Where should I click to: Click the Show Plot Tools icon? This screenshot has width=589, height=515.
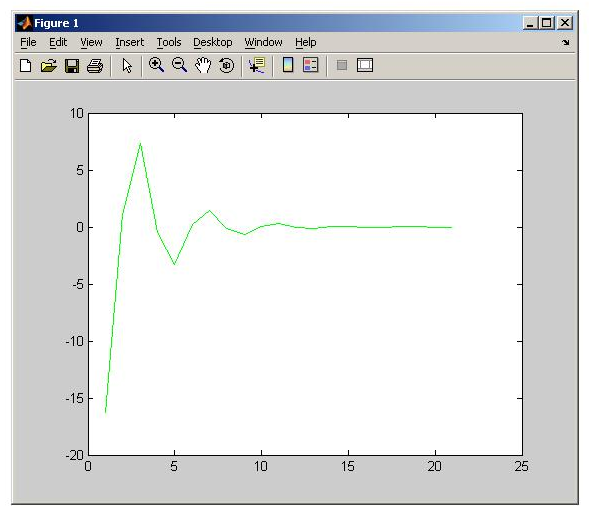[365, 65]
